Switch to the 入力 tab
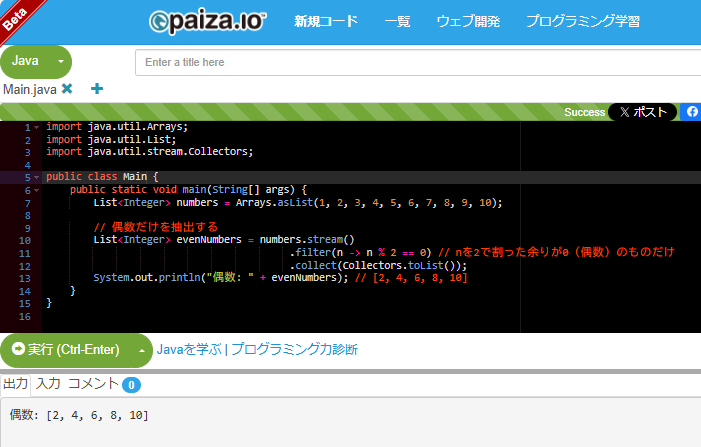 tap(48, 384)
